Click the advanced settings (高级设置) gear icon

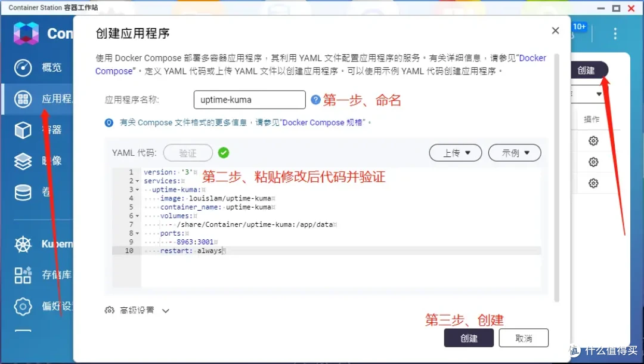pos(109,310)
